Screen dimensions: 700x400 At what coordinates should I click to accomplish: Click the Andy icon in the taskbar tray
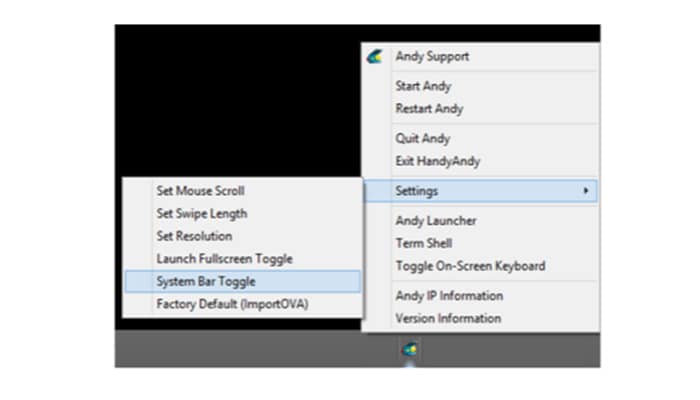[410, 349]
